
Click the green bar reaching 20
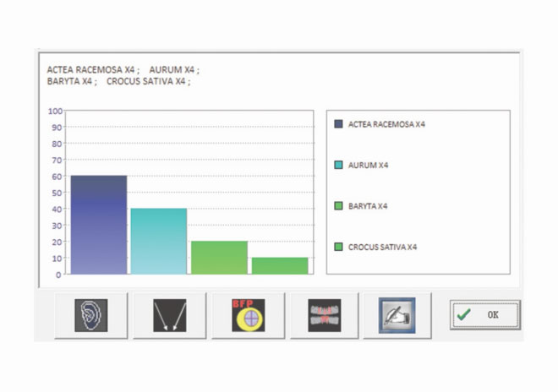coord(219,258)
